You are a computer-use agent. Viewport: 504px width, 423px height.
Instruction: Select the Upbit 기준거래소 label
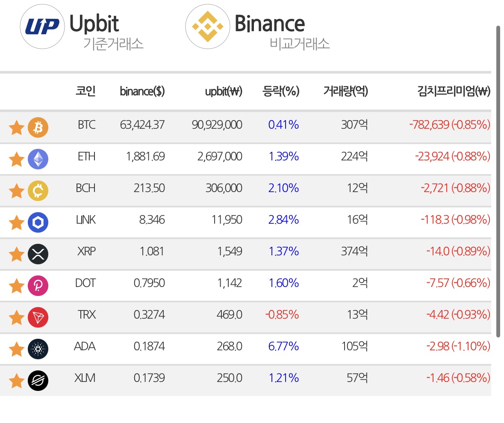pyautogui.click(x=113, y=44)
